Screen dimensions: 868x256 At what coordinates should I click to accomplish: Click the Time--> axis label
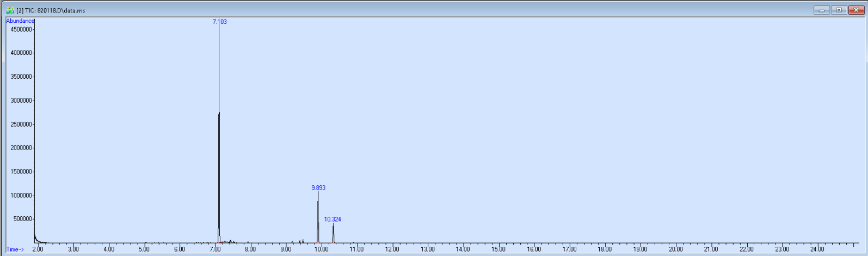click(x=15, y=249)
